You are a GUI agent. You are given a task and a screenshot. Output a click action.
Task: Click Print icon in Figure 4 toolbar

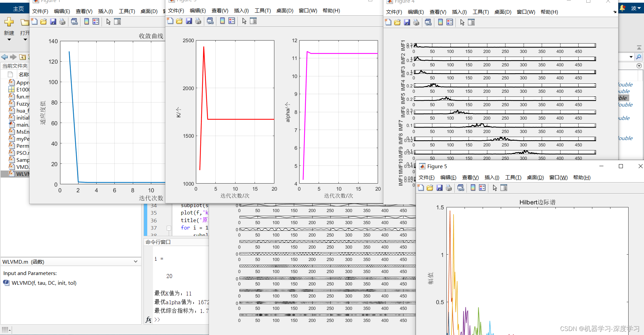pos(416,22)
